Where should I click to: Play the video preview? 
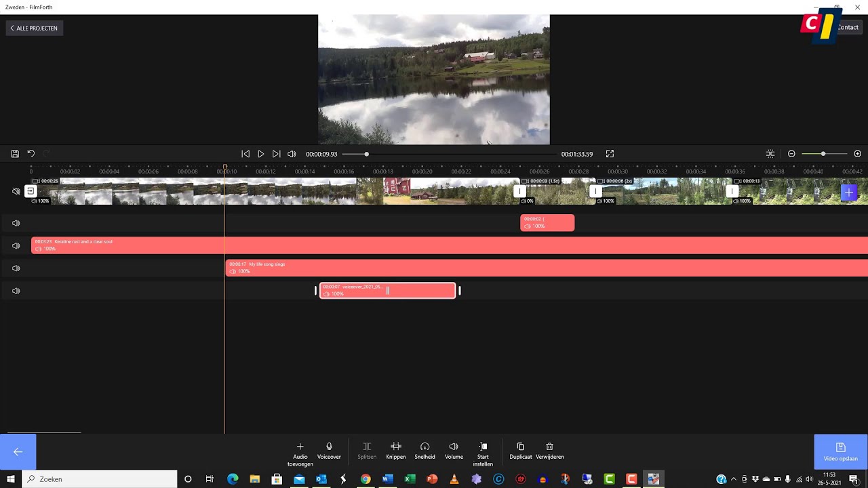click(x=260, y=154)
